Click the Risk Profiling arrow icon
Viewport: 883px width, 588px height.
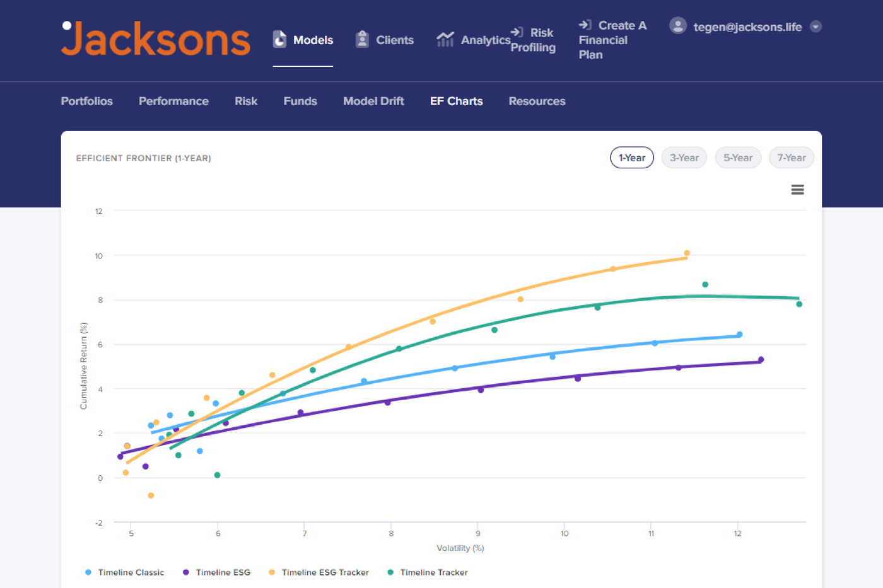point(517,32)
